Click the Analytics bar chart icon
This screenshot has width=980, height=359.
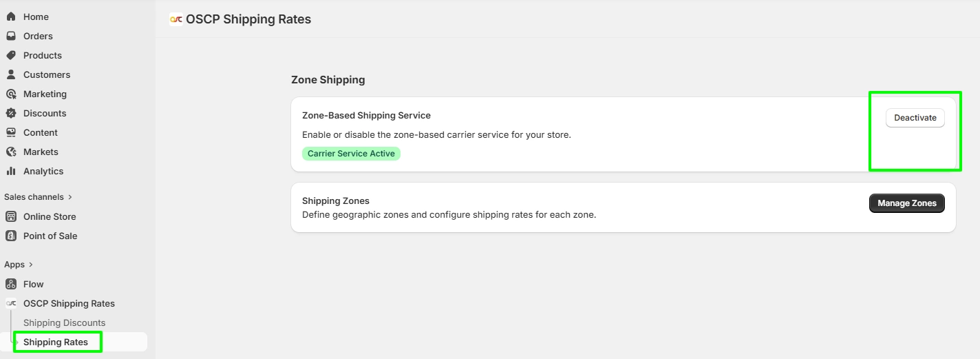(11, 171)
